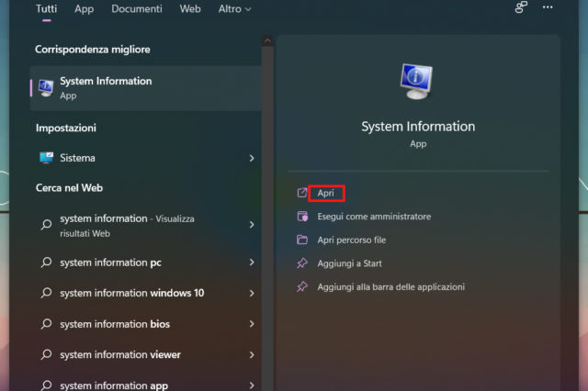Click the shield icon for Esegui come amministratore
Viewport: 588px width, 391px height.
[x=302, y=217]
